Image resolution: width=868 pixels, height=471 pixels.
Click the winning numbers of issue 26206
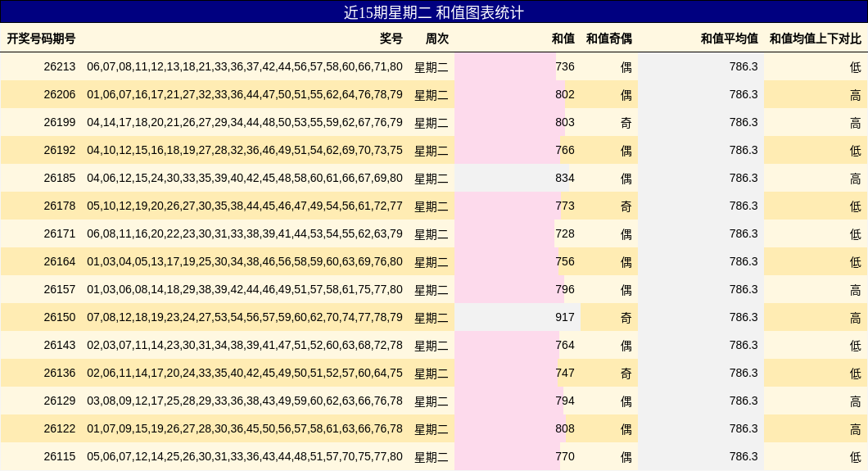tap(245, 95)
